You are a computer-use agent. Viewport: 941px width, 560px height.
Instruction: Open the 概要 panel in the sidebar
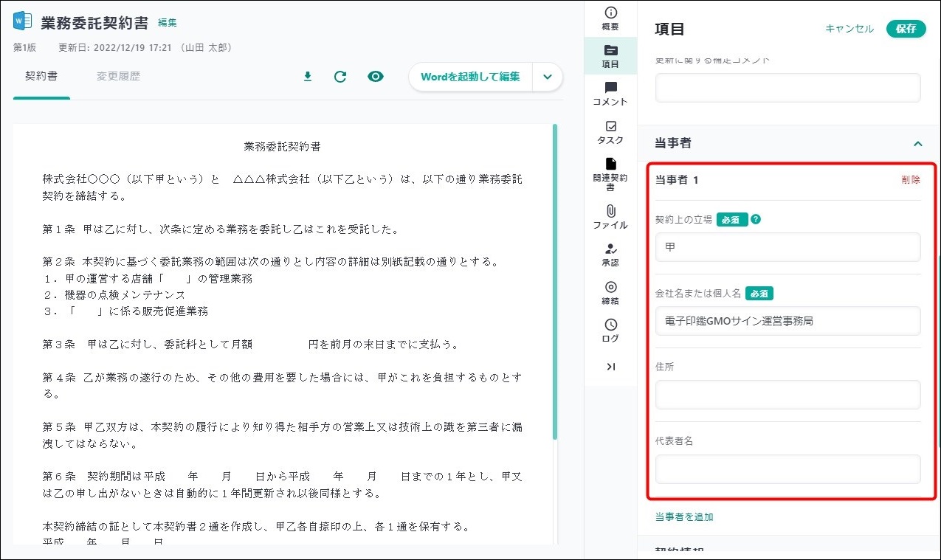tap(610, 18)
